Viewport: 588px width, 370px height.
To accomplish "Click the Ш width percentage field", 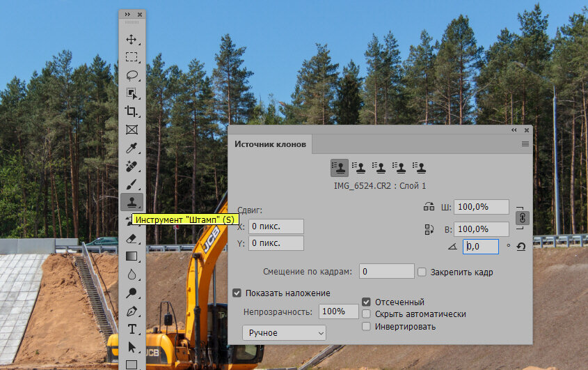I will [482, 207].
